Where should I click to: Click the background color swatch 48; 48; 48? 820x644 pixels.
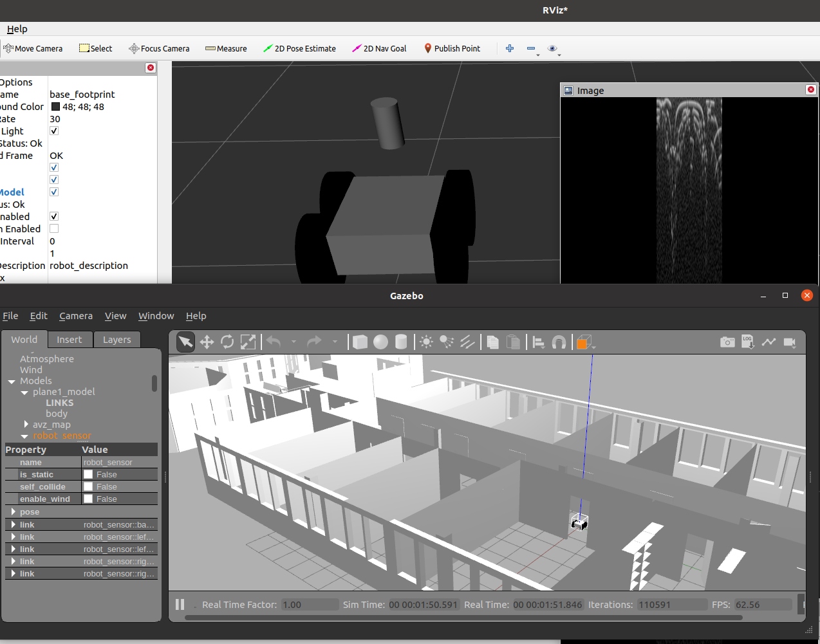[55, 107]
